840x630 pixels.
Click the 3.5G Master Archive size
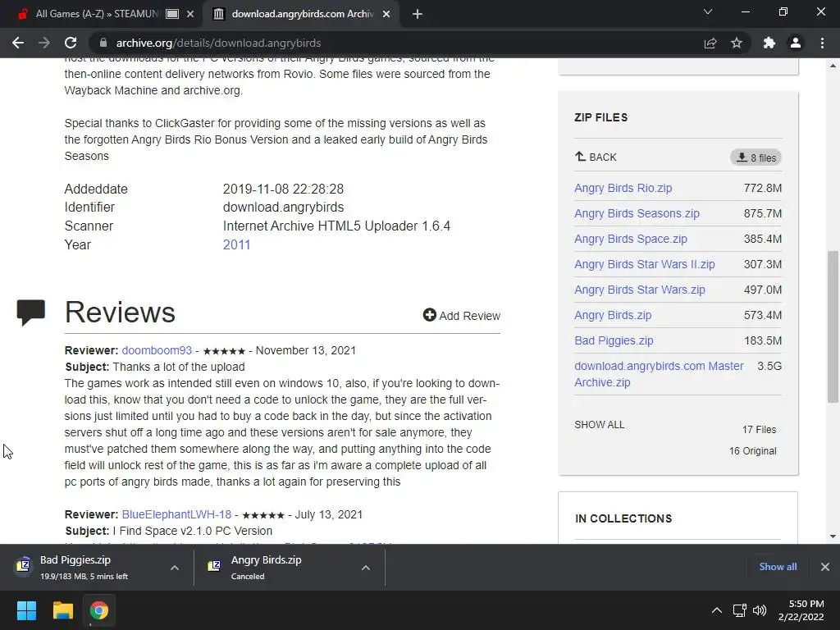769,366
